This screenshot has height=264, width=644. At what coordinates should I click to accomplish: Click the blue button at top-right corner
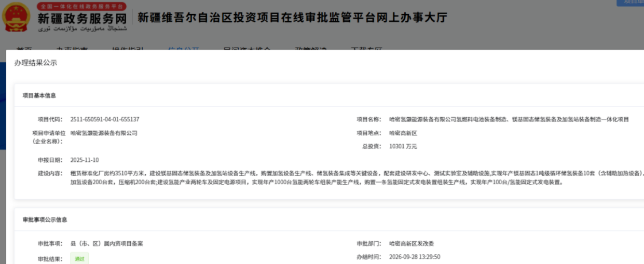pos(630,3)
